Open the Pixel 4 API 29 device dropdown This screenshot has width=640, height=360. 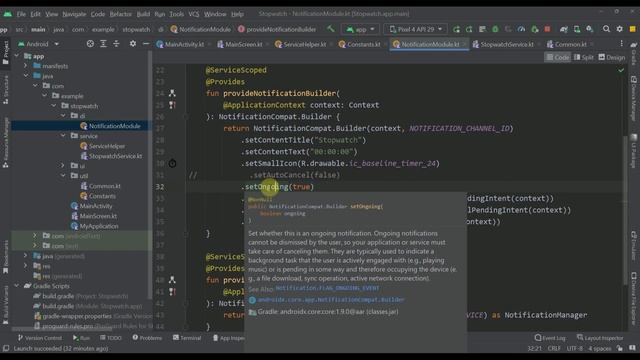[415, 29]
